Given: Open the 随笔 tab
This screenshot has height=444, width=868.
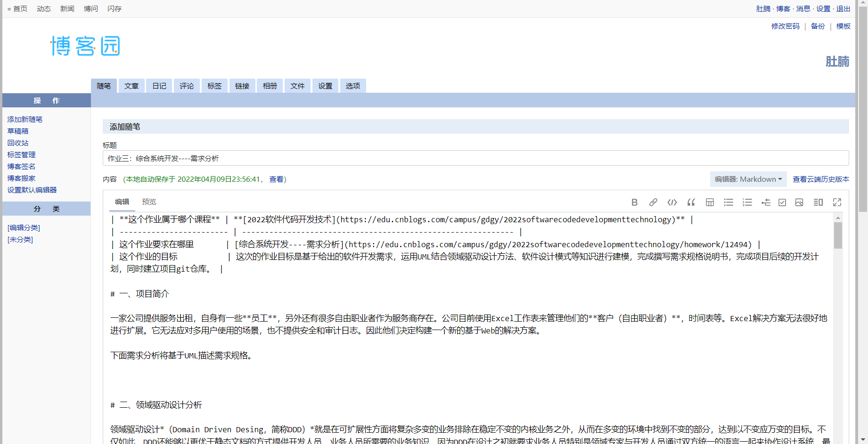Looking at the screenshot, I should [x=104, y=86].
